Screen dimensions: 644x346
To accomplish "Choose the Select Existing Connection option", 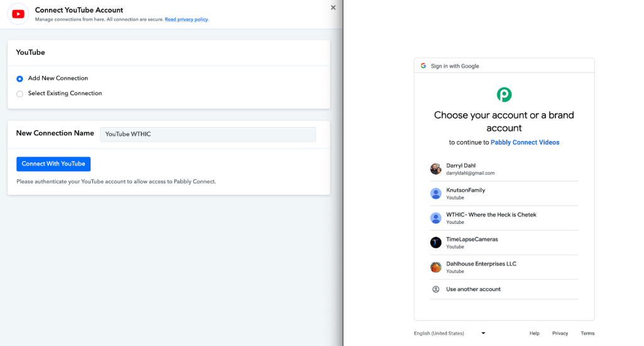I will click(20, 94).
